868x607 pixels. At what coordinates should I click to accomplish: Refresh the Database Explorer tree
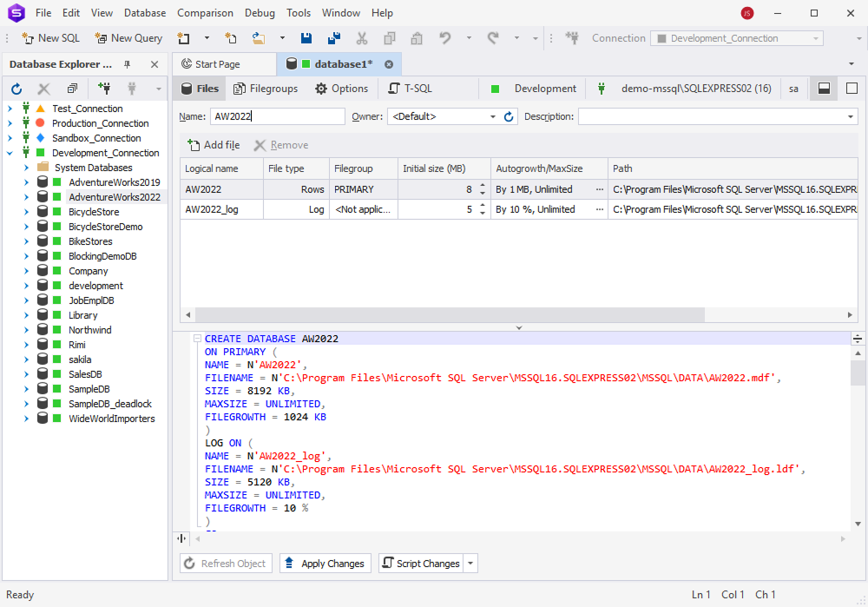tap(16, 88)
